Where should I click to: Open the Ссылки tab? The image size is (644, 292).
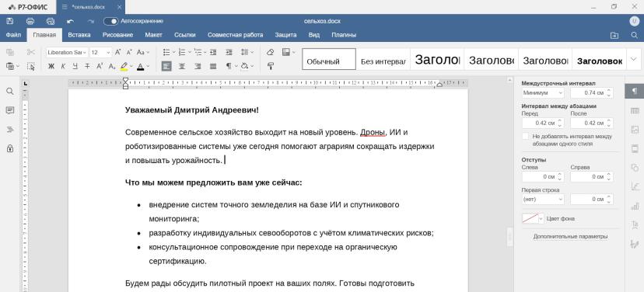click(185, 35)
